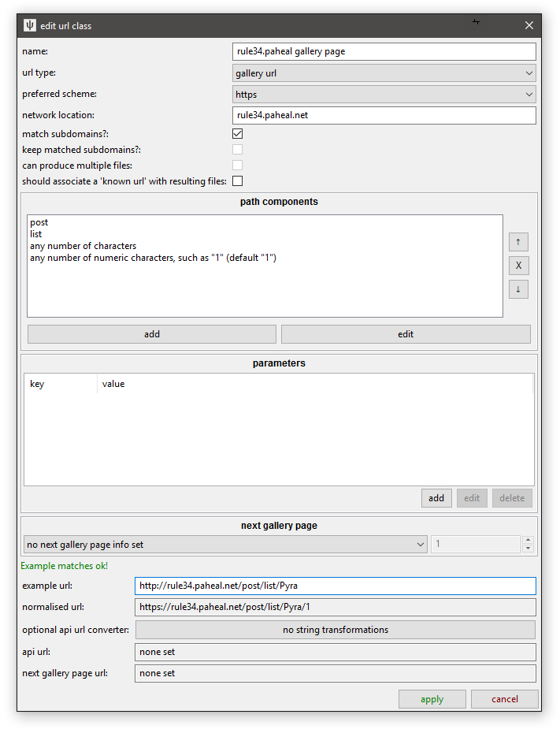Select the 'list' path component

click(x=36, y=234)
